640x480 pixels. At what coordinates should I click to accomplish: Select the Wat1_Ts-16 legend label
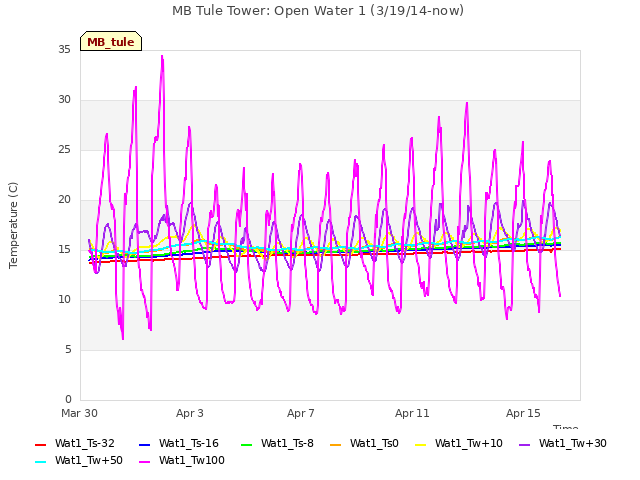pyautogui.click(x=189, y=444)
